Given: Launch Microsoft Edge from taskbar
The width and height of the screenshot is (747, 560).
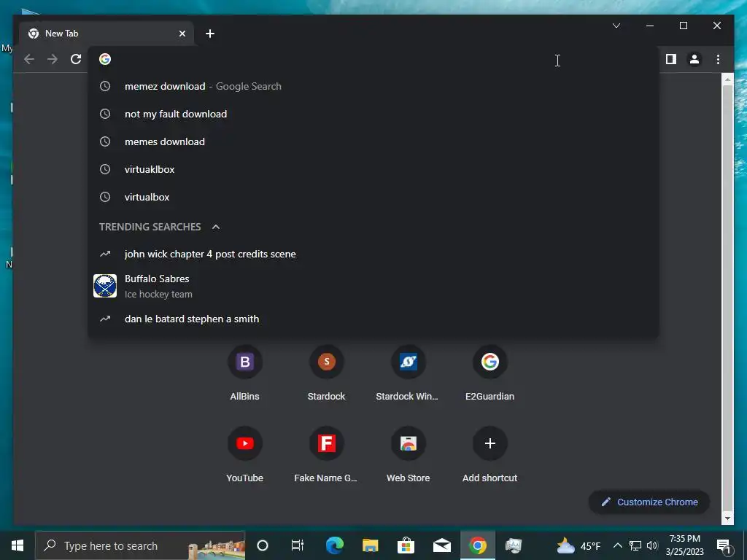Looking at the screenshot, I should pos(334,545).
